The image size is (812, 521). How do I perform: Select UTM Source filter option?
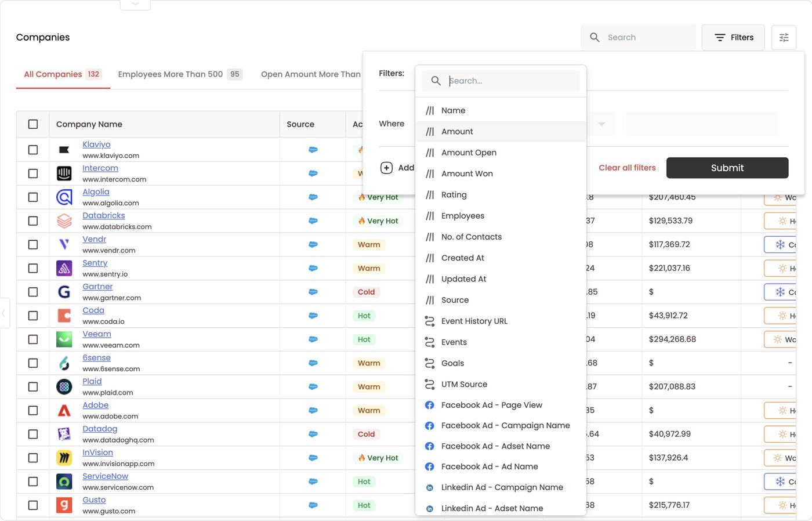tap(501, 384)
